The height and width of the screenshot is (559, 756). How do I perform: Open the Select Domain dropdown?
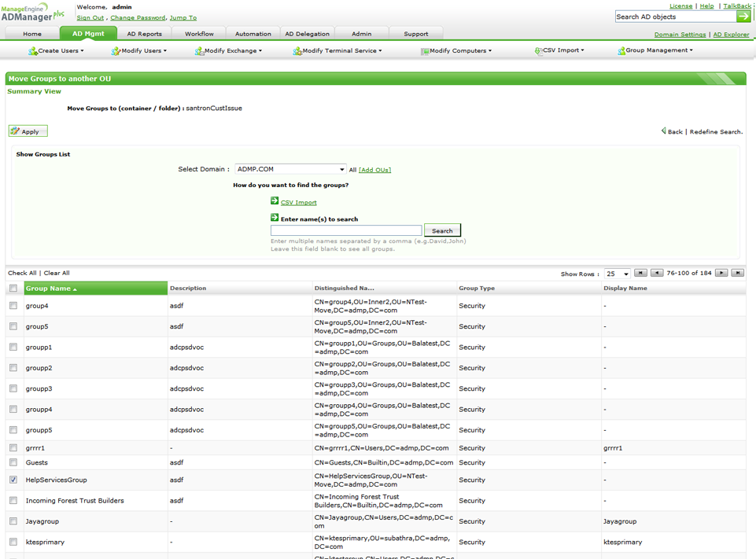[290, 169]
